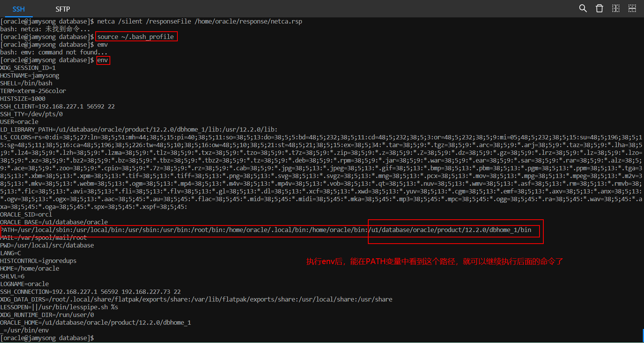
Task: Click the last empty shell prompt line
Action: pos(47,338)
